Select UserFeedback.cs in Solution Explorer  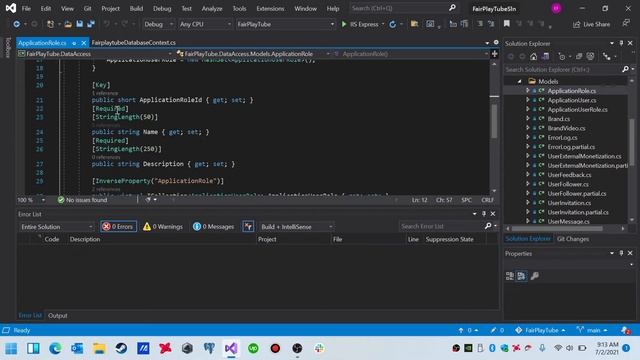tap(569, 175)
